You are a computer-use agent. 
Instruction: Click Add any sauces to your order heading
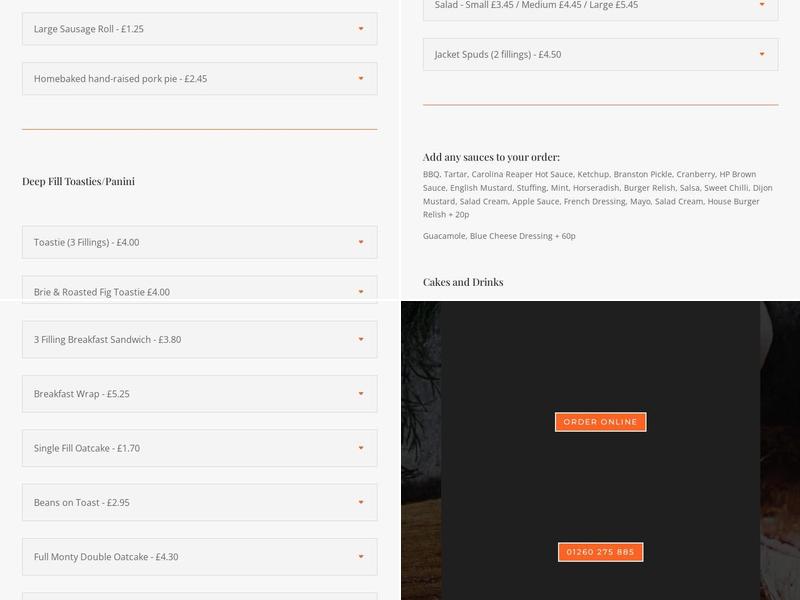(491, 157)
